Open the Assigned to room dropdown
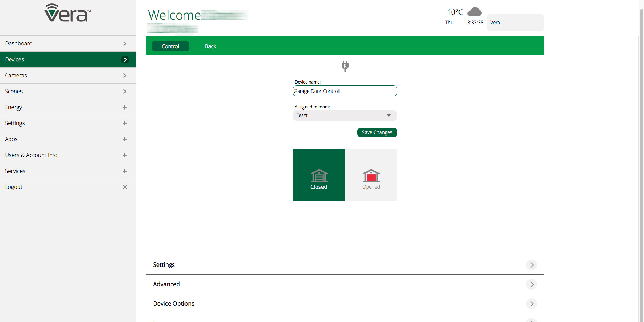Screen dimensions: 644x322 click(x=345, y=115)
